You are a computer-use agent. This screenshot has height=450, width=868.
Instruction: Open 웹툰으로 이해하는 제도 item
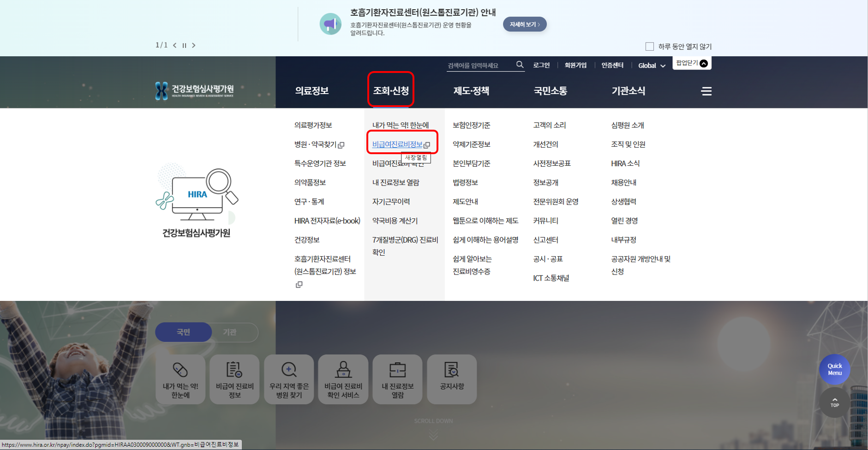[x=485, y=221]
